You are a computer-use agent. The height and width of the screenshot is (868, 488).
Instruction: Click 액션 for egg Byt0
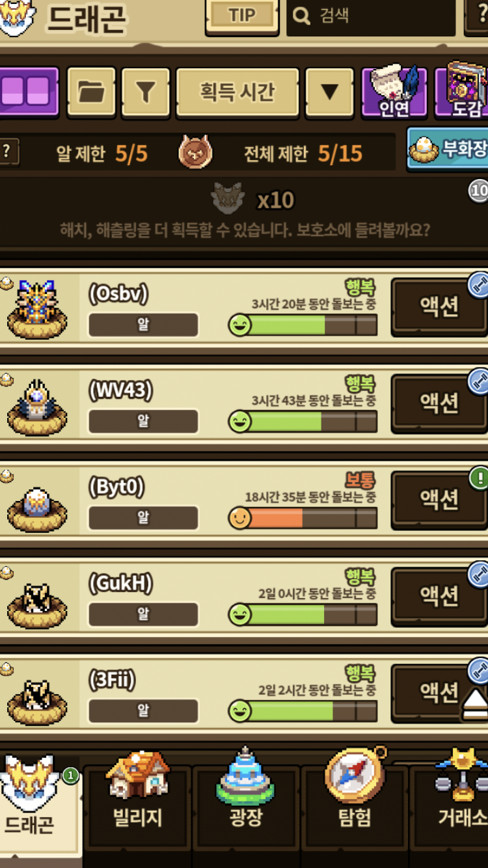click(439, 499)
